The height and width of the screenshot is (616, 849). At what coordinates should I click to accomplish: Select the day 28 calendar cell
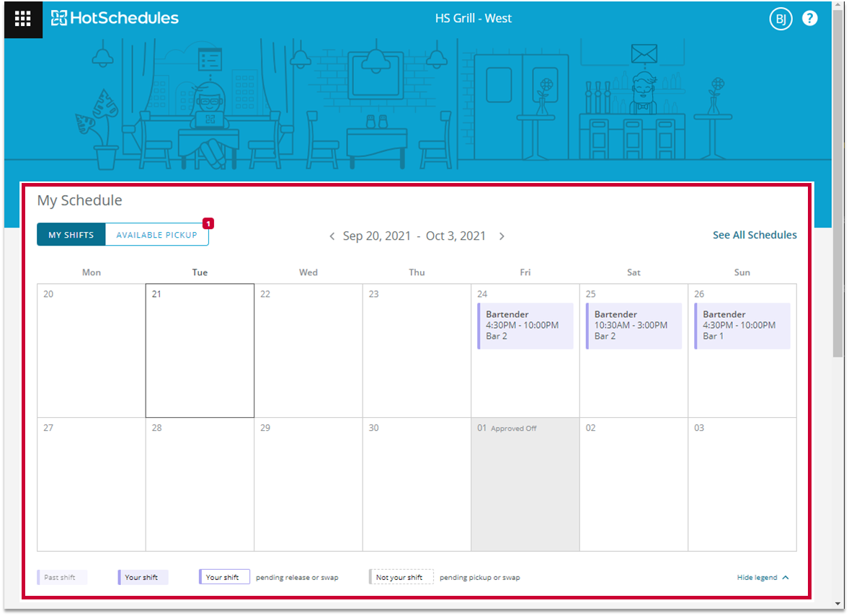200,484
